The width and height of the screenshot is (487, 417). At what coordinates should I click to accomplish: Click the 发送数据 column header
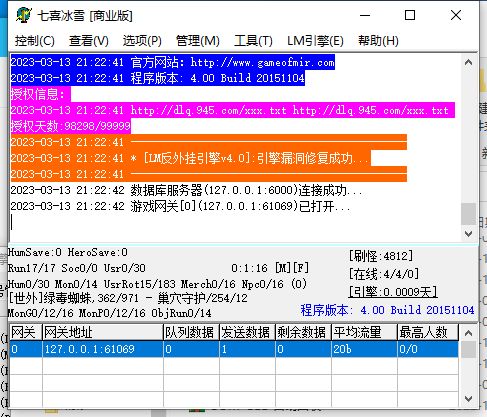click(247, 332)
